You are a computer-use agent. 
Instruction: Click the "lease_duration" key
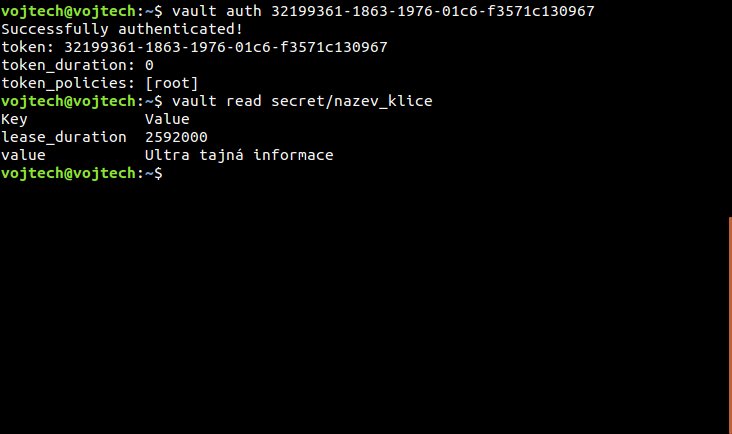click(63, 137)
